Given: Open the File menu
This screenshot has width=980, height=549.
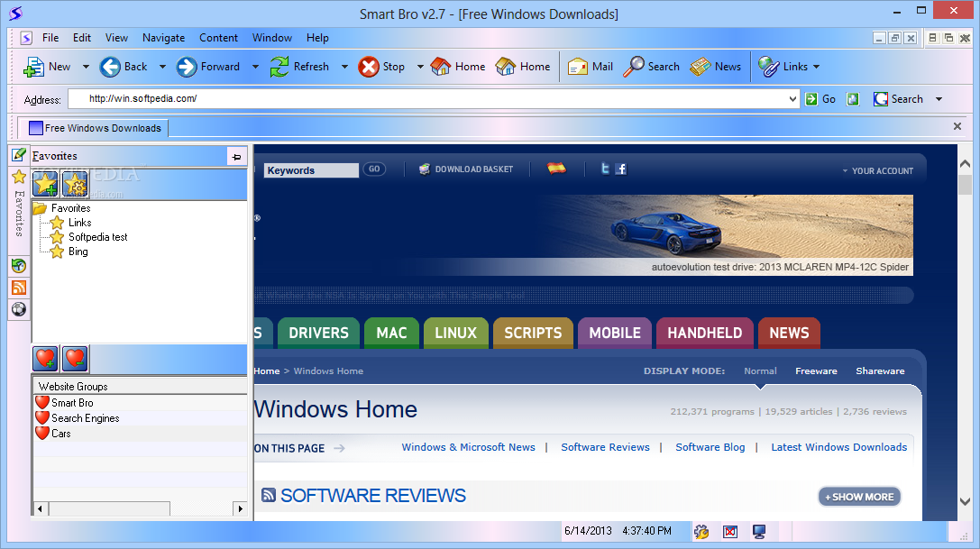Looking at the screenshot, I should (50, 38).
